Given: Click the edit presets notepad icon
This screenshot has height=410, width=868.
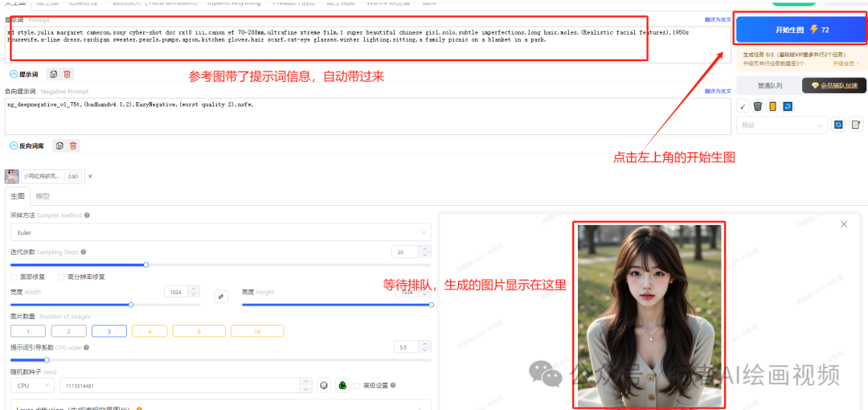Looking at the screenshot, I should coord(856,125).
